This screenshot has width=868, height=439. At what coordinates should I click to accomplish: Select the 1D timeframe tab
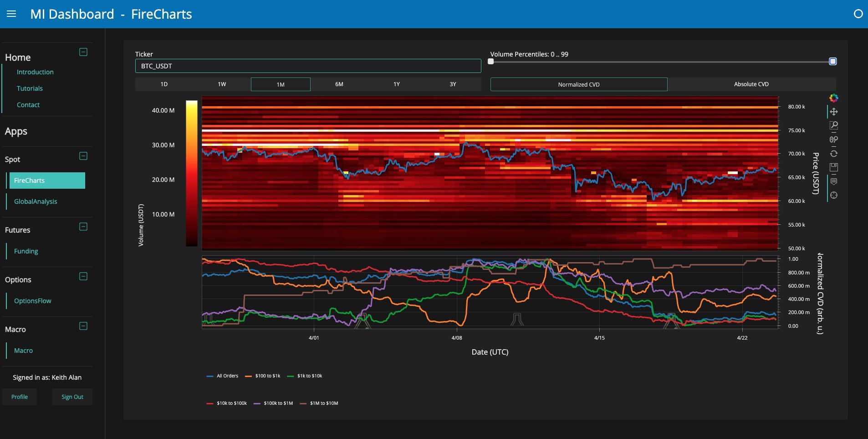coord(165,84)
